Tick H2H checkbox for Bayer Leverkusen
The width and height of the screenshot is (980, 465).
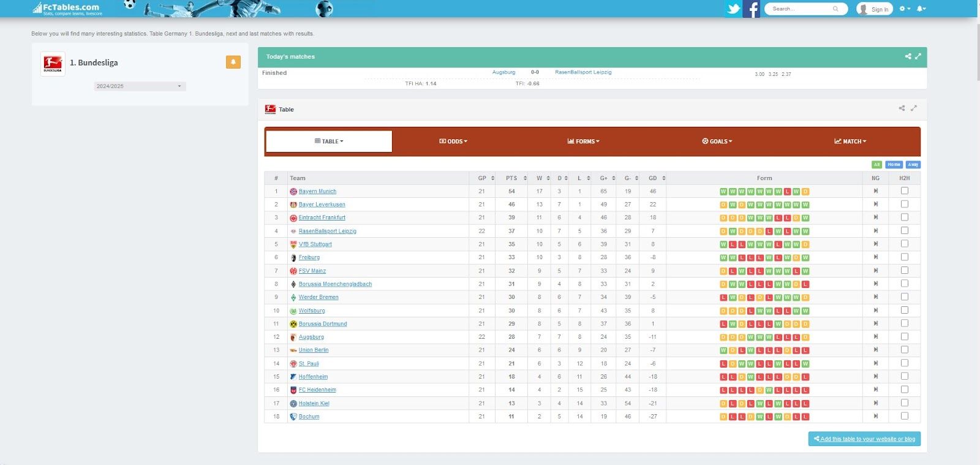(905, 204)
